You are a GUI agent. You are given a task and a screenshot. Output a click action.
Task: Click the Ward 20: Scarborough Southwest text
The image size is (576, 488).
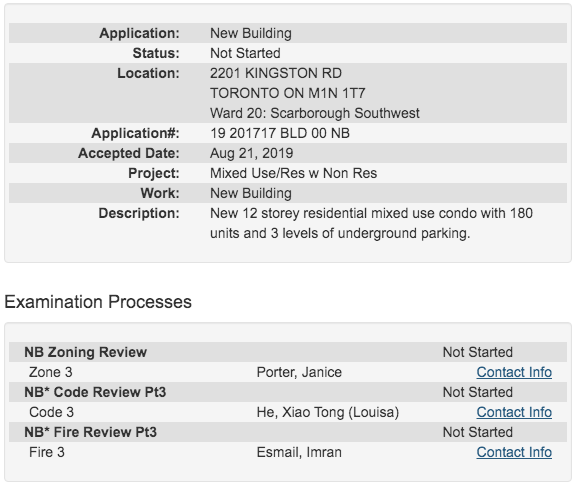(314, 113)
